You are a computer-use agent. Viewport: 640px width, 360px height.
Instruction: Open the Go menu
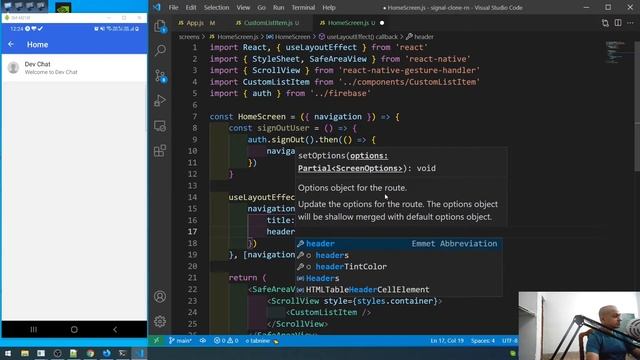[261, 7]
